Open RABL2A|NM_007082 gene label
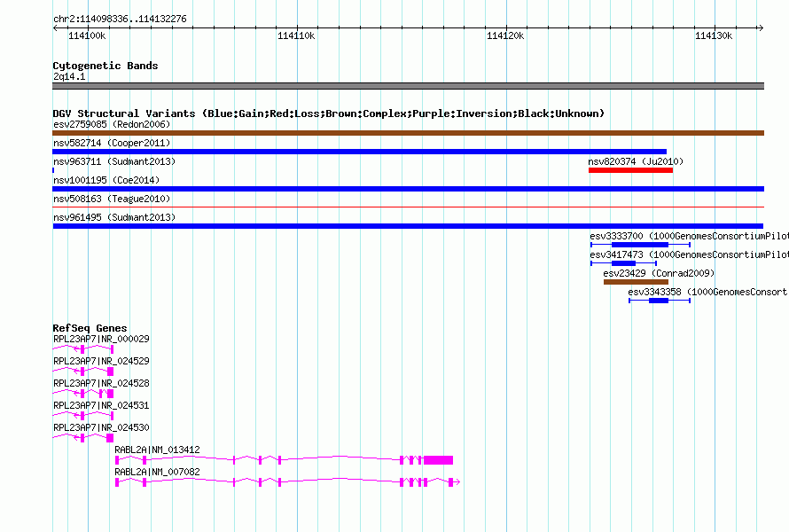The height and width of the screenshot is (532, 789). click(157, 472)
